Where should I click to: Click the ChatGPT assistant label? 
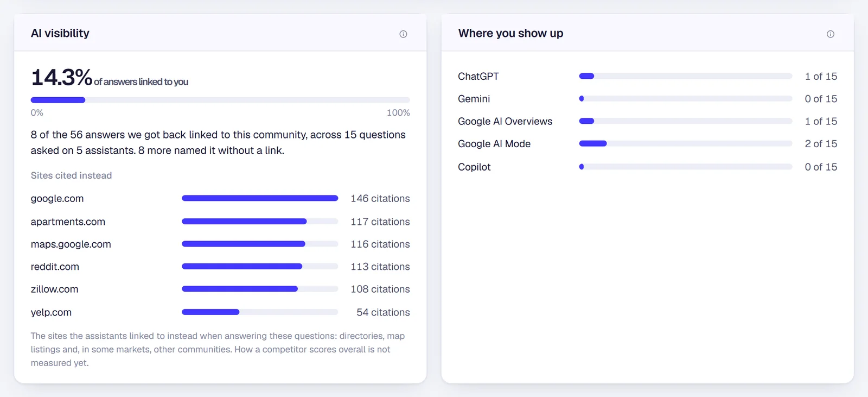[478, 77]
